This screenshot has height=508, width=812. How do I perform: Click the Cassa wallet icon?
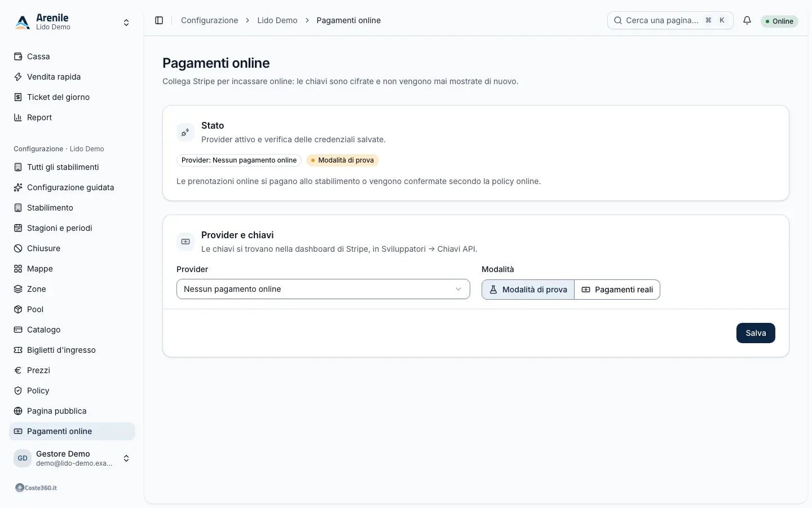18,56
